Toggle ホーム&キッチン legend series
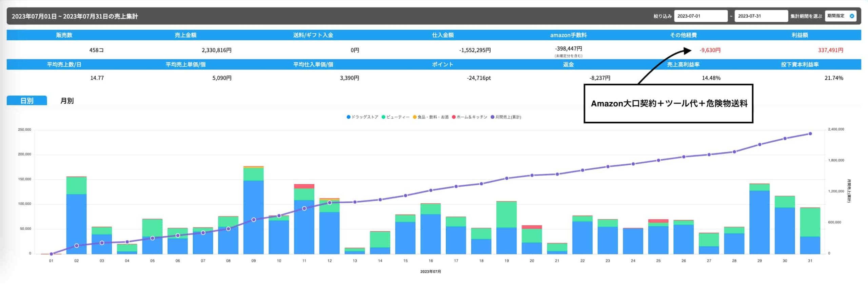The width and height of the screenshot is (868, 287). coord(469,117)
